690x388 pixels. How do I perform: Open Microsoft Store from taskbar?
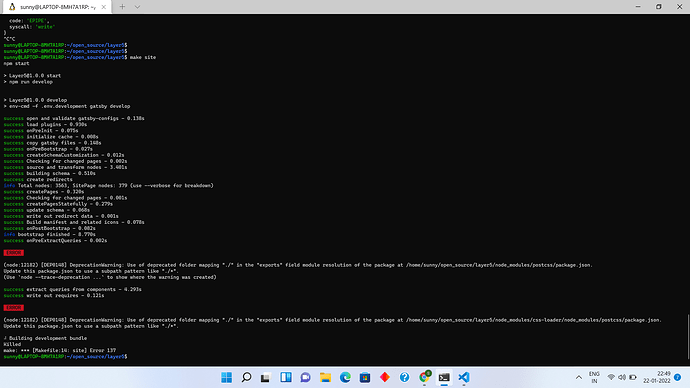click(365, 377)
